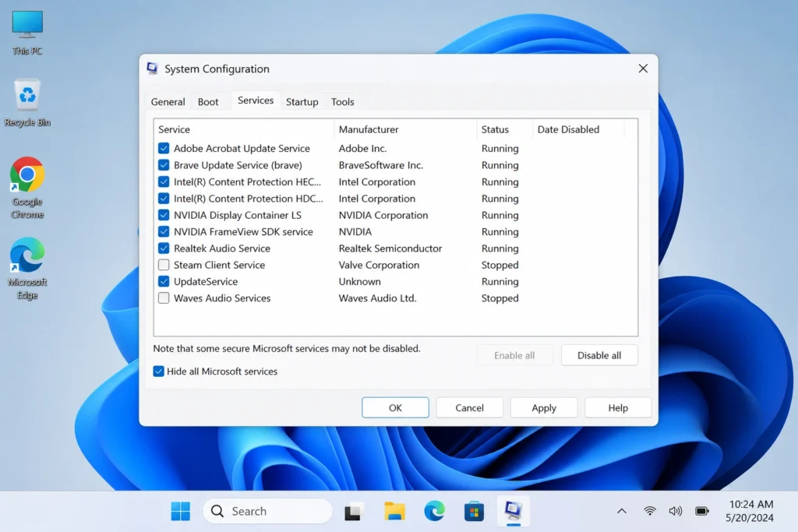Enable Waves Audio Services checkbox
Image resolution: width=798 pixels, height=532 pixels.
[164, 298]
